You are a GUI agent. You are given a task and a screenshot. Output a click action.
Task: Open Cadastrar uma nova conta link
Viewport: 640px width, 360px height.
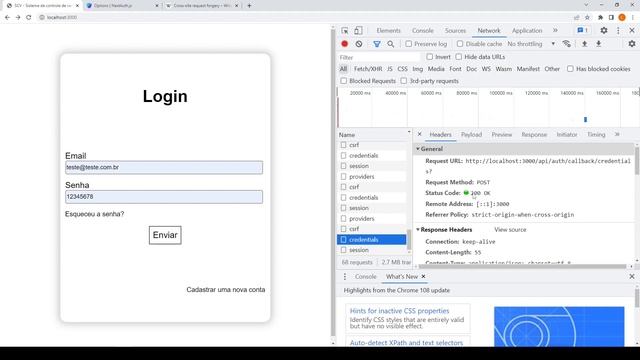(x=226, y=289)
